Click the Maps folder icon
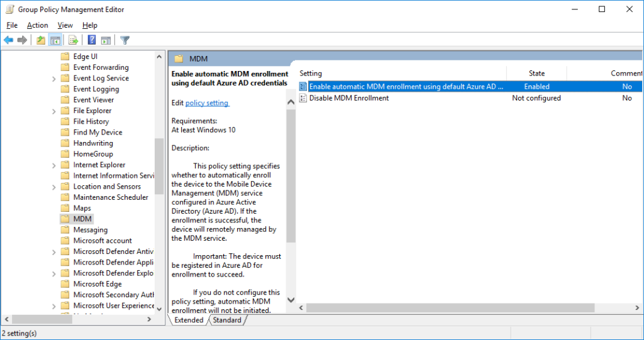Image resolution: width=644 pixels, height=340 pixels. [65, 208]
